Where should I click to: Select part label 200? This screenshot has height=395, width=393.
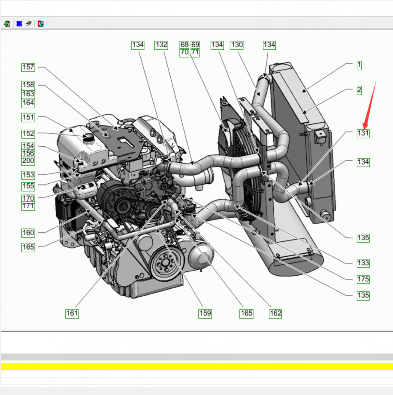(28, 161)
